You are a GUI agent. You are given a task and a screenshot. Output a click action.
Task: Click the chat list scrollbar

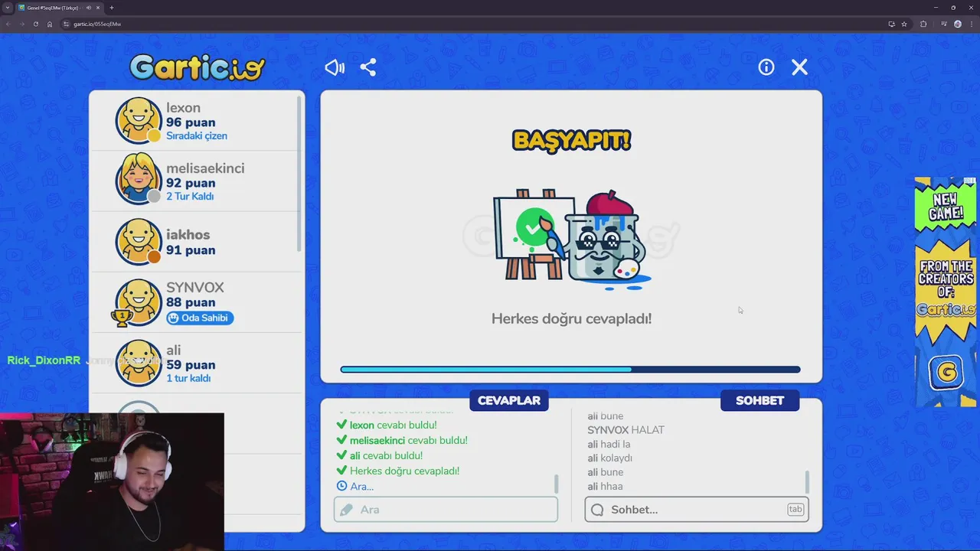[x=808, y=482]
